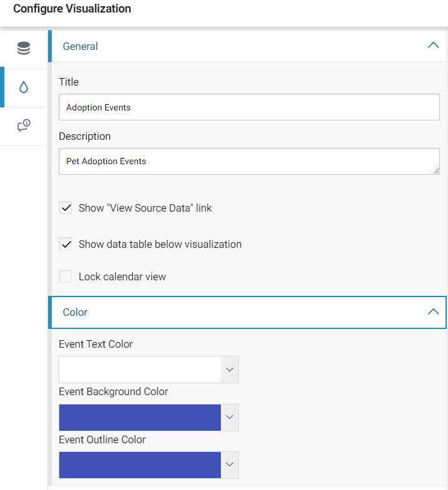Viewport: 448px width, 490px height.
Task: Open the data source database icon tab
Action: point(24,49)
